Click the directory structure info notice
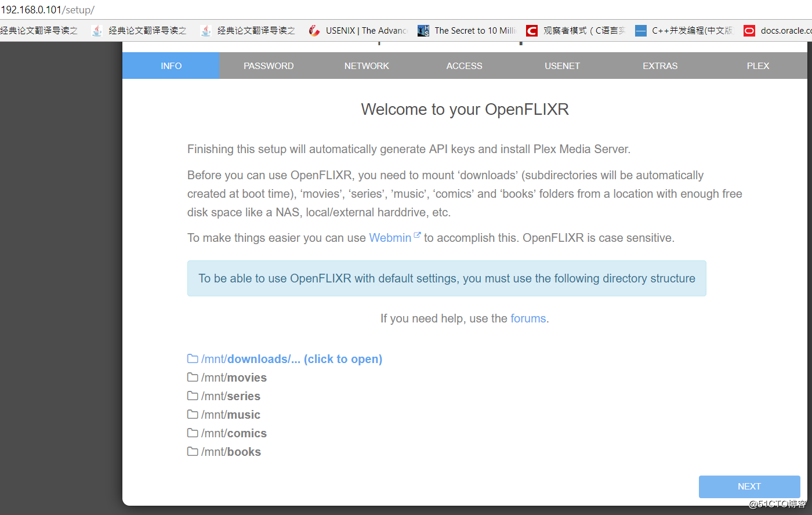 pyautogui.click(x=447, y=278)
